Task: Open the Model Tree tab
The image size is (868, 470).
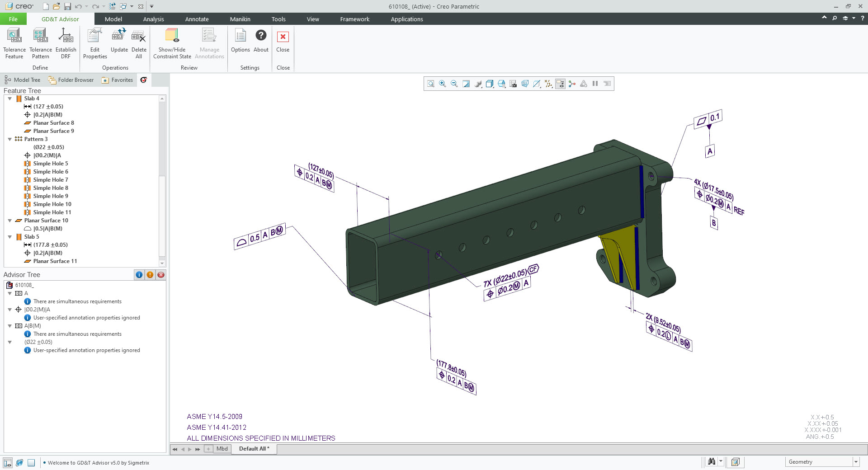Action: (x=23, y=80)
